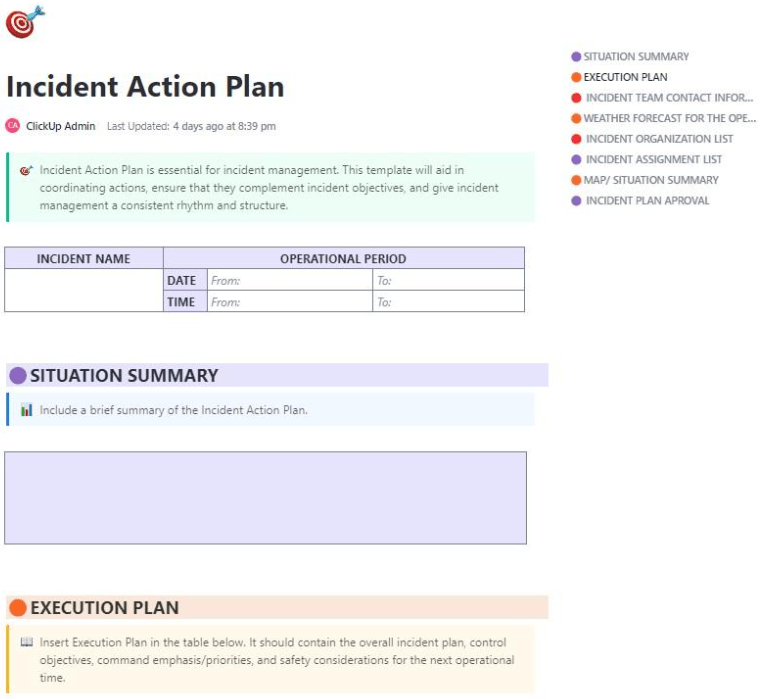Image resolution: width=761 pixels, height=699 pixels.
Task: Click the bar chart icon in summary callout
Action: [26, 410]
